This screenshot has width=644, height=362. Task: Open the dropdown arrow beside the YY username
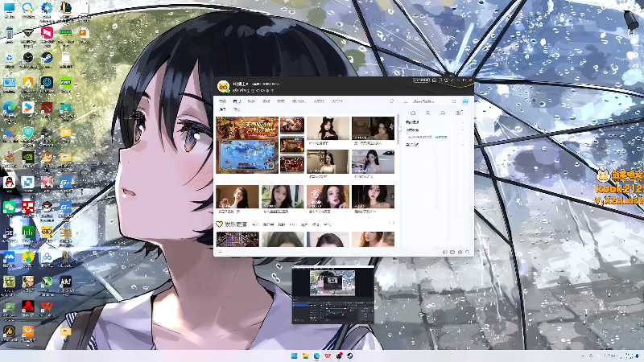(247, 84)
